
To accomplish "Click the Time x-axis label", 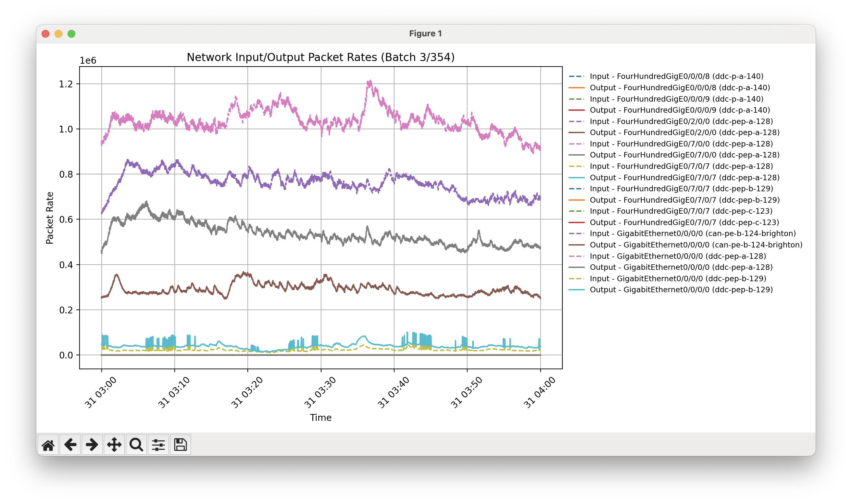I will point(320,417).
